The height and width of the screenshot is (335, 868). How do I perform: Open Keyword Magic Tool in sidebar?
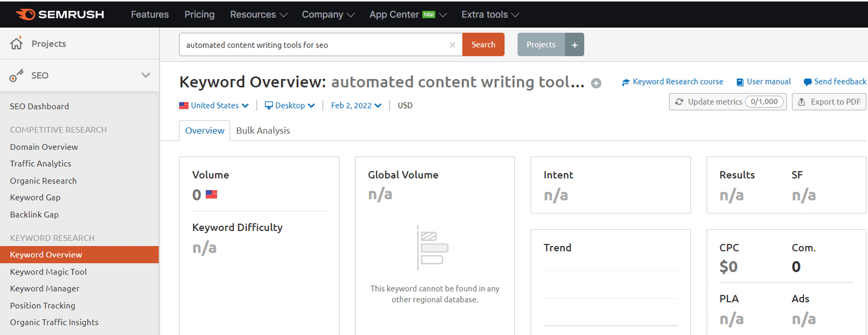coord(48,272)
